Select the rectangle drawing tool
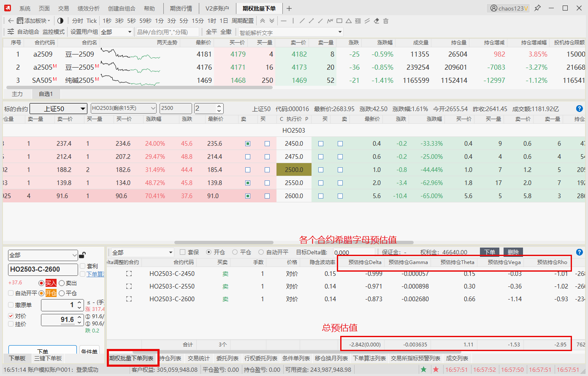This screenshot has height=376, width=588. point(339,21)
